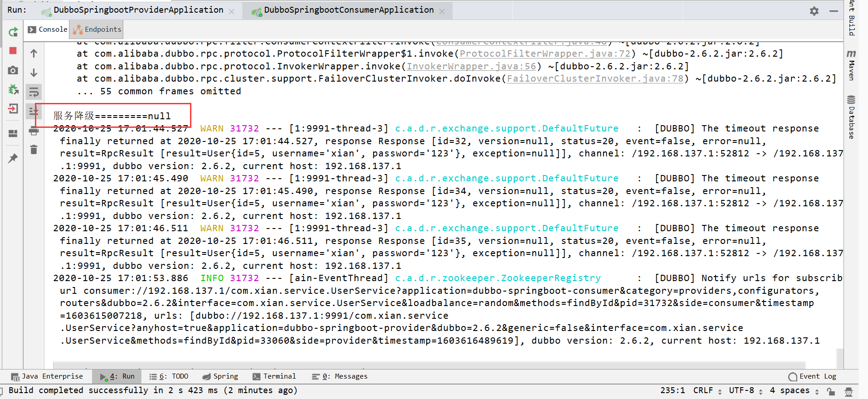The height and width of the screenshot is (399, 868).
Task: Dump threads using the camera icon
Action: [x=13, y=70]
